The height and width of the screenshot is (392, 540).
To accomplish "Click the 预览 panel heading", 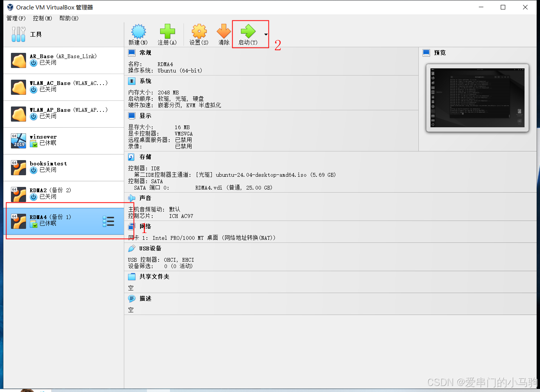I will click(440, 52).
